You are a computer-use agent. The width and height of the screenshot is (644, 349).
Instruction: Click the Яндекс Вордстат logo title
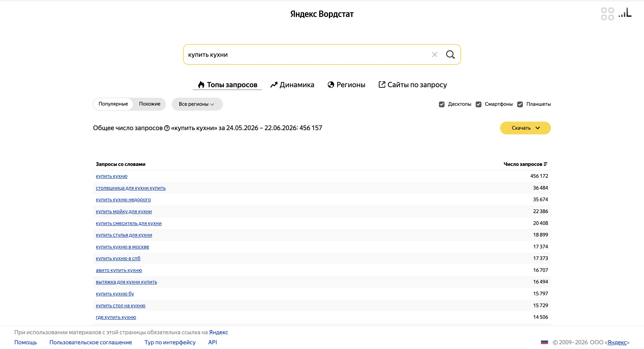click(322, 14)
